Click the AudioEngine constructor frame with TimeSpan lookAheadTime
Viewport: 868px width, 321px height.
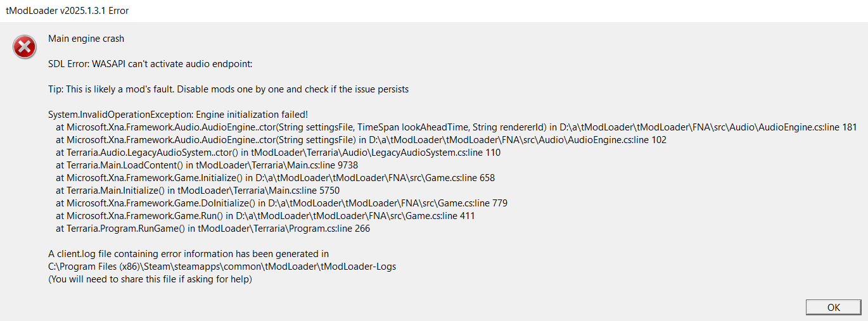[x=304, y=127]
